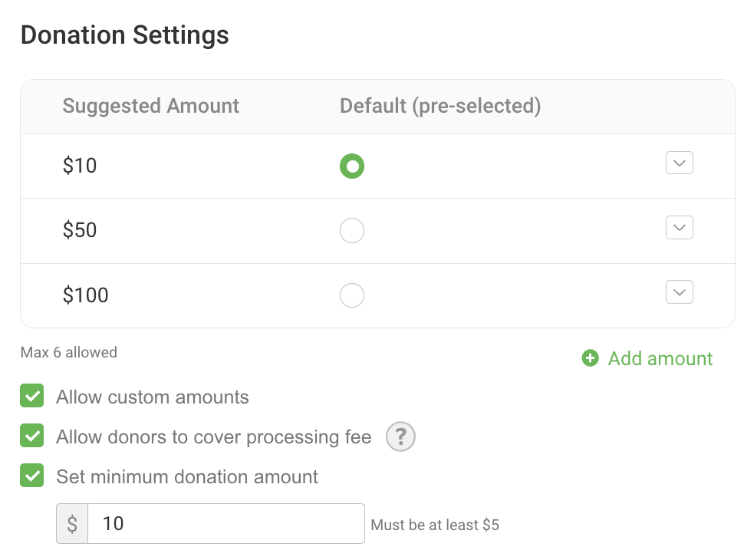Image resolution: width=744 pixels, height=560 pixels.
Task: Select $50 as the default amount
Action: pos(352,230)
